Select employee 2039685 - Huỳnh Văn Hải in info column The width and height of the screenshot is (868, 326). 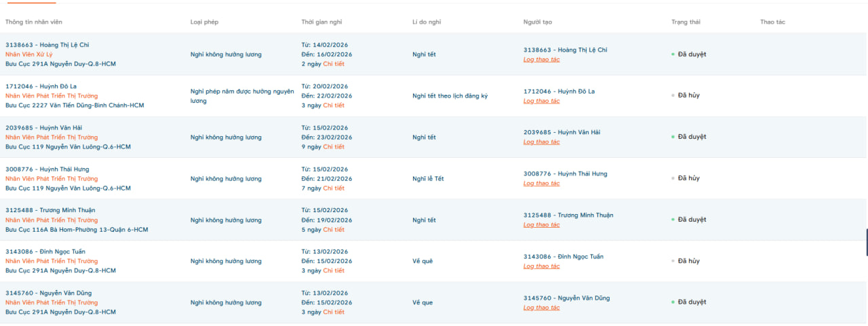(45, 128)
